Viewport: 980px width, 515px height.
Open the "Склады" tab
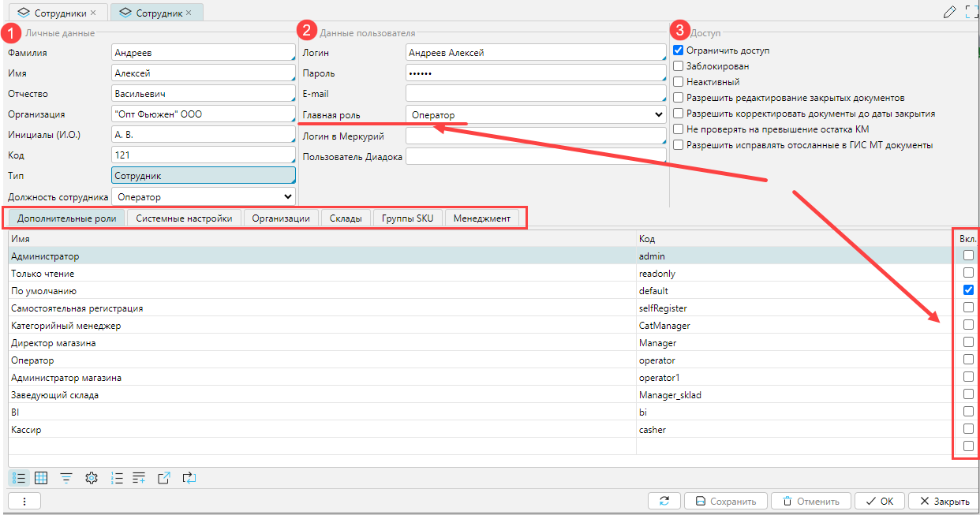click(346, 218)
